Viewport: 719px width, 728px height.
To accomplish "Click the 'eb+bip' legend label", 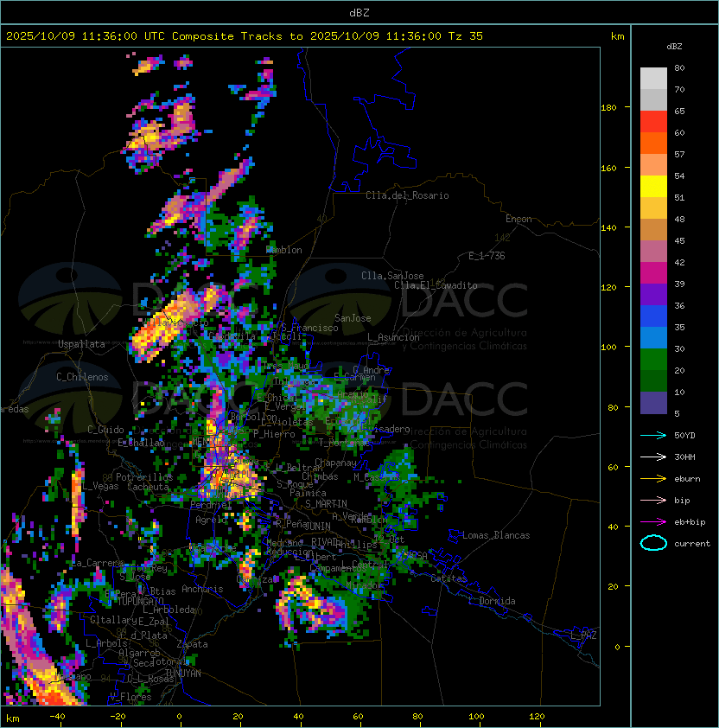I will tap(690, 522).
